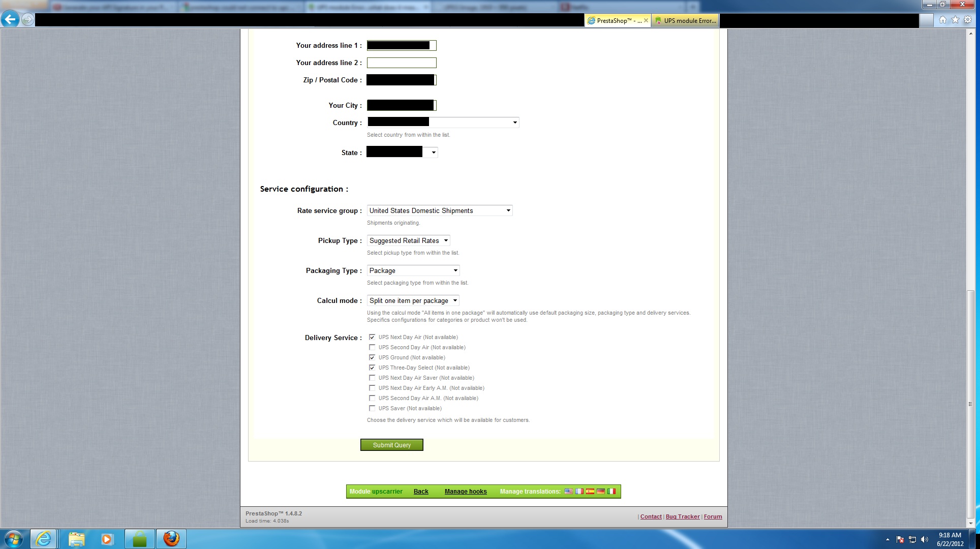Tick the UPS Saver checkbox

point(372,408)
